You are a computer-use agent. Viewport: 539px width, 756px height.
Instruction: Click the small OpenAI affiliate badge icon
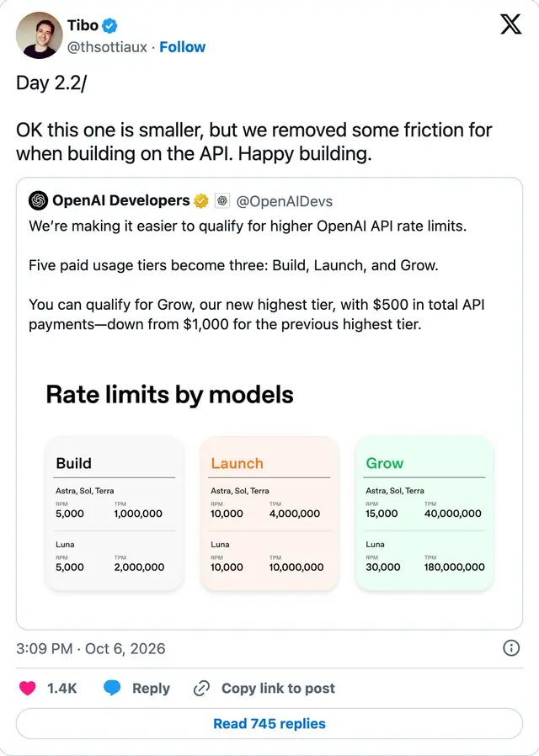coord(222,200)
